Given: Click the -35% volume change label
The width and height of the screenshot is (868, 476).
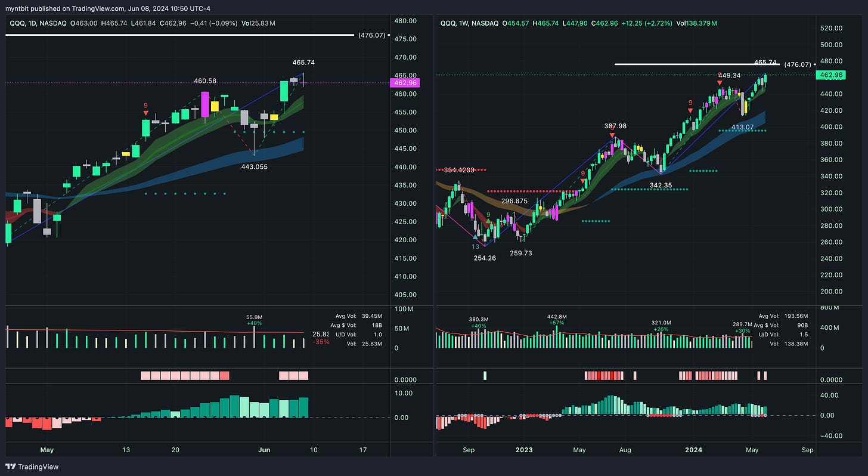Looking at the screenshot, I should [322, 342].
